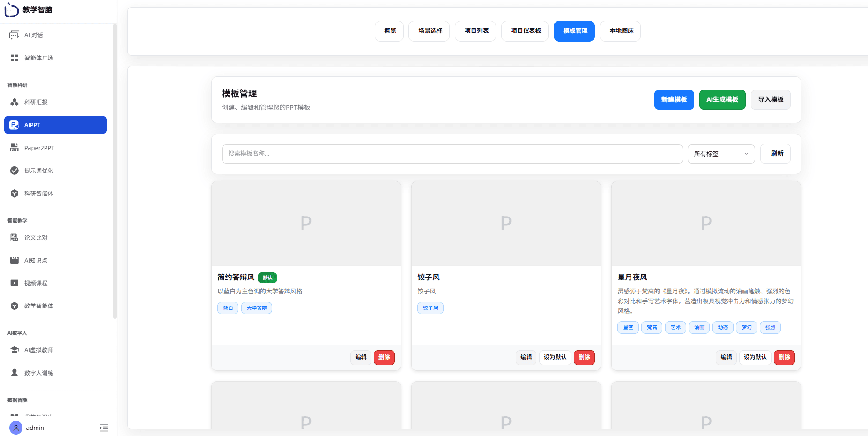Switch to the 场景选择 tab
Screen dimensions: 868x436
[x=430, y=31]
